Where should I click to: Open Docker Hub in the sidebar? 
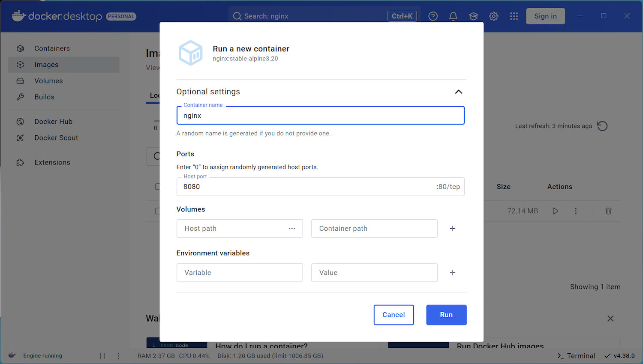coord(64,122)
